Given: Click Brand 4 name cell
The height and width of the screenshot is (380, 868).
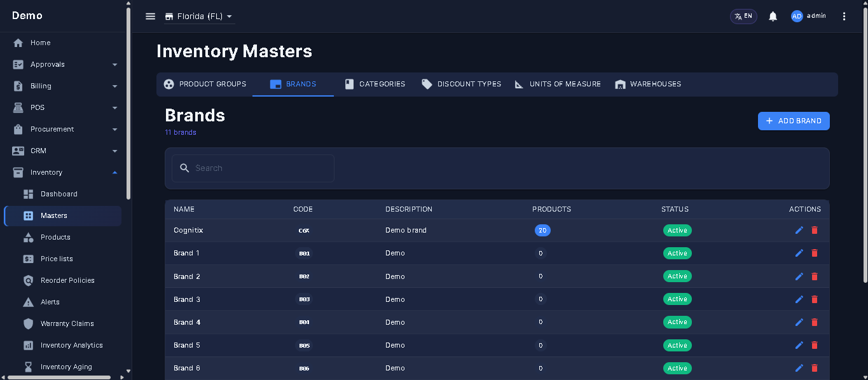Looking at the screenshot, I should (187, 322).
